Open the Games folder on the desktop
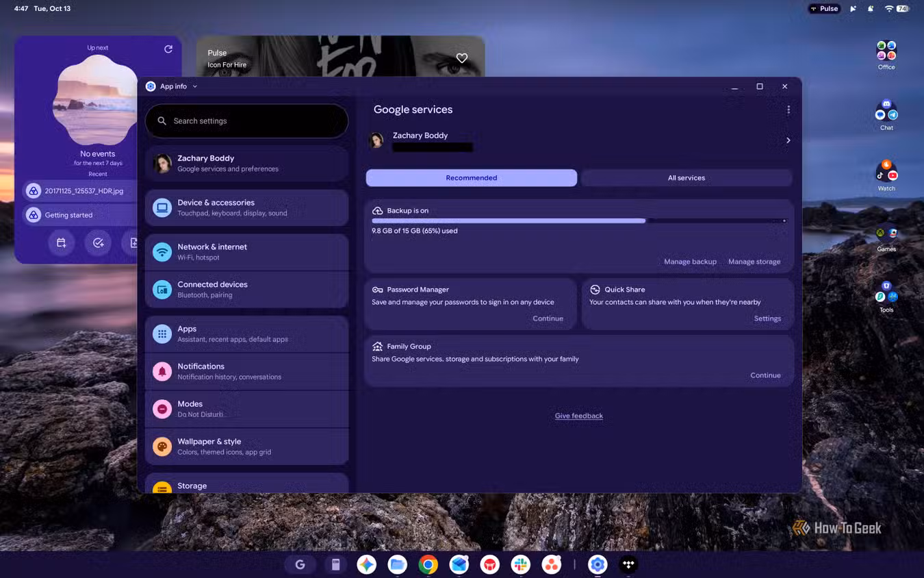The image size is (924, 578). pyautogui.click(x=886, y=237)
